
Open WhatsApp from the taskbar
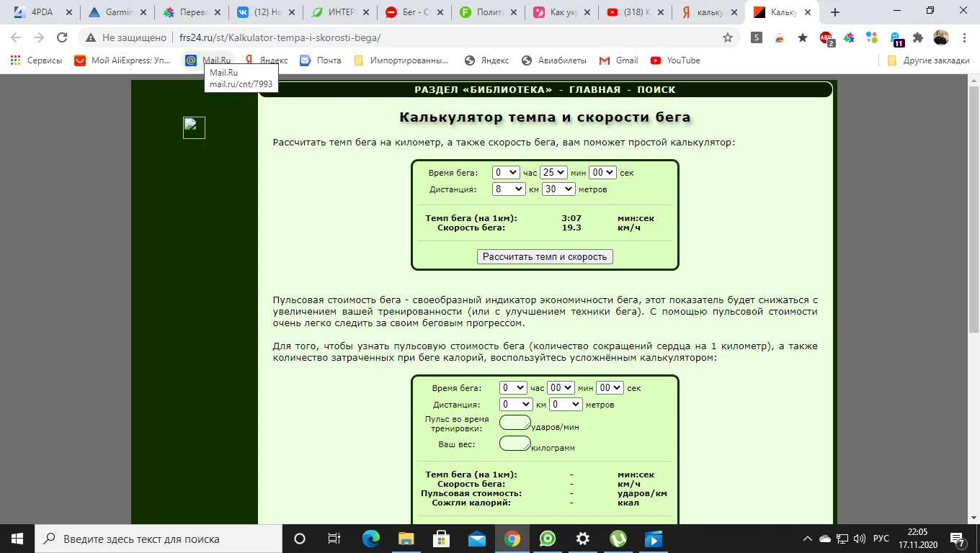pos(548,539)
